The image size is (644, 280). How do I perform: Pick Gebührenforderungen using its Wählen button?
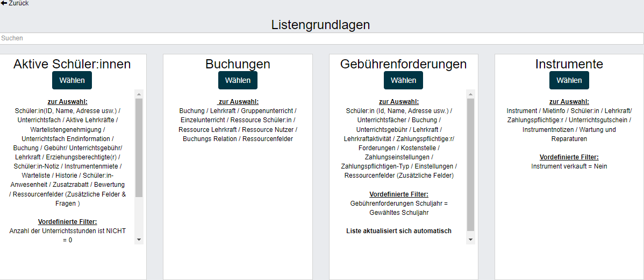[x=403, y=80]
